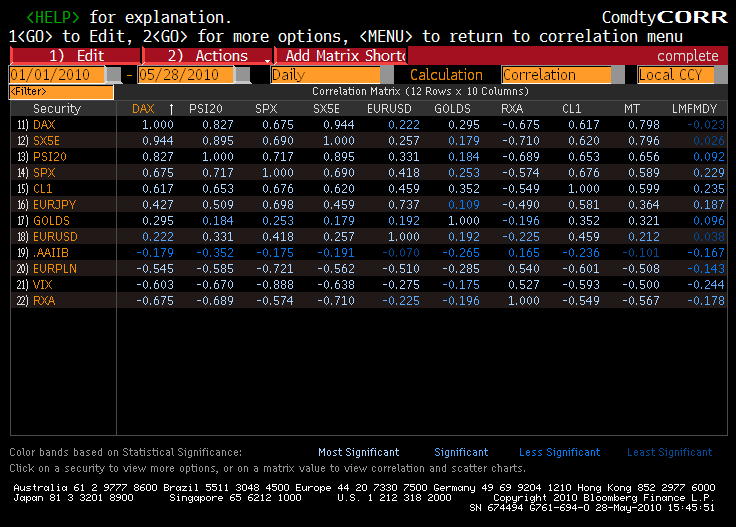Viewport: 736px width, 527px height.
Task: Select the LMFMDY column header
Action: pyautogui.click(x=694, y=109)
